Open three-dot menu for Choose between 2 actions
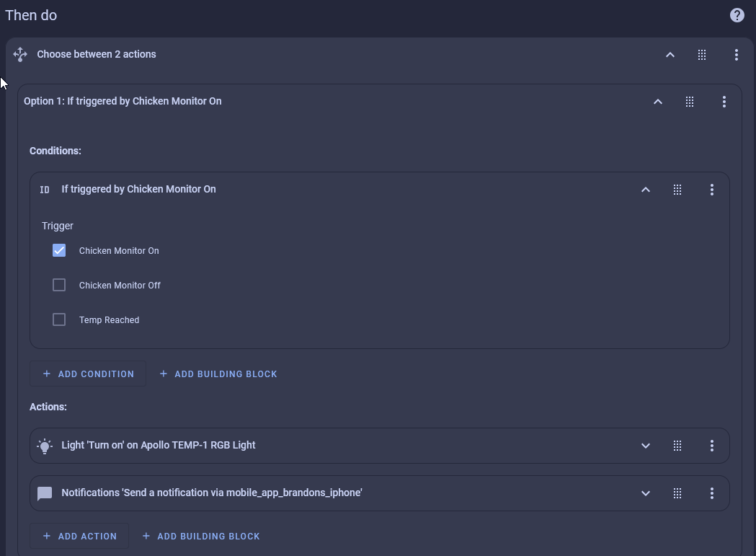 tap(736, 55)
